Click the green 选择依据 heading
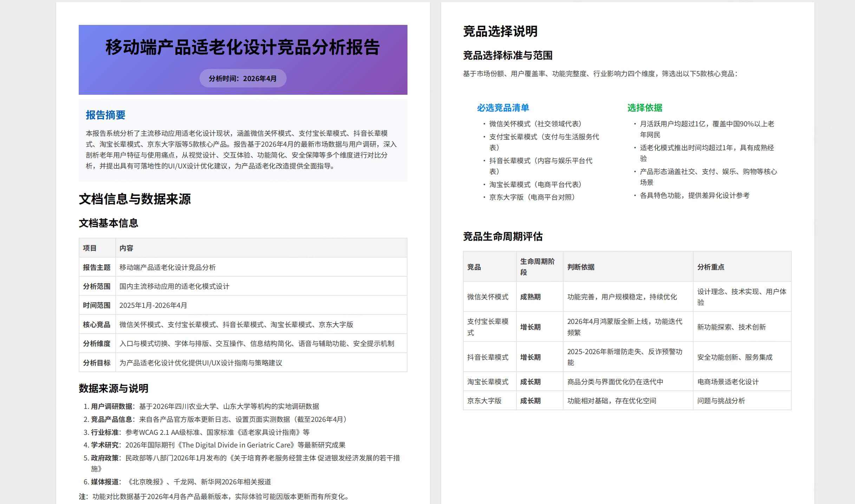Screen dimensions: 855x504 click(x=645, y=108)
